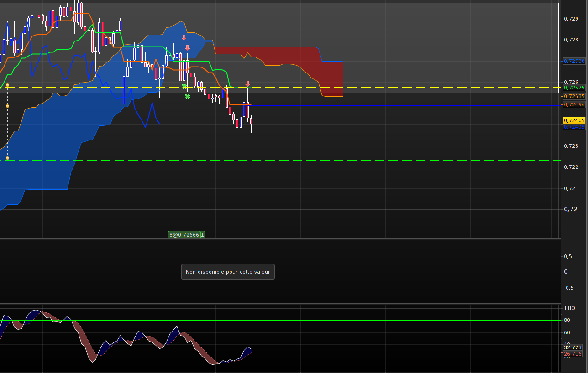Click the yellow-highlighted 0,72405 current price tag
The image size is (588, 373).
point(574,120)
